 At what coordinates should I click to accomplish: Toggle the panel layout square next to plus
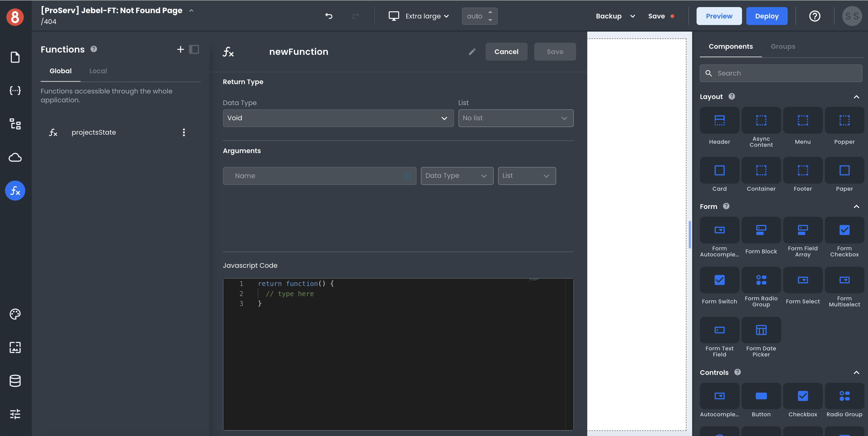pos(194,49)
